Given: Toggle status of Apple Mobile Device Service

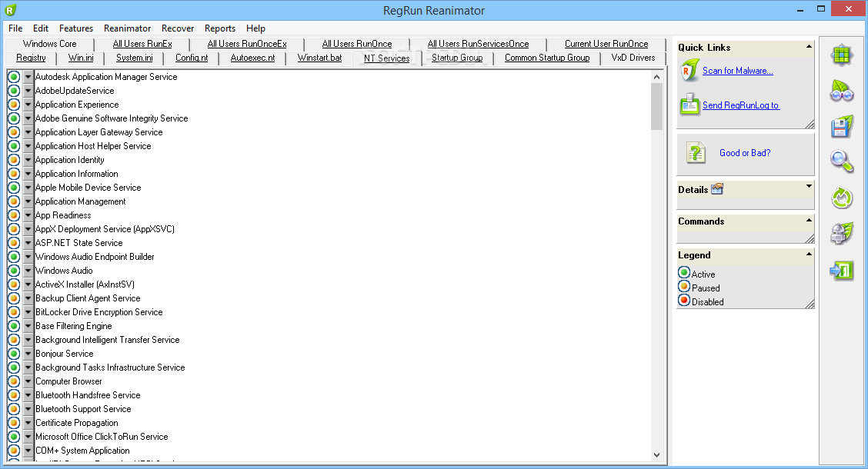Looking at the screenshot, I should click(14, 188).
